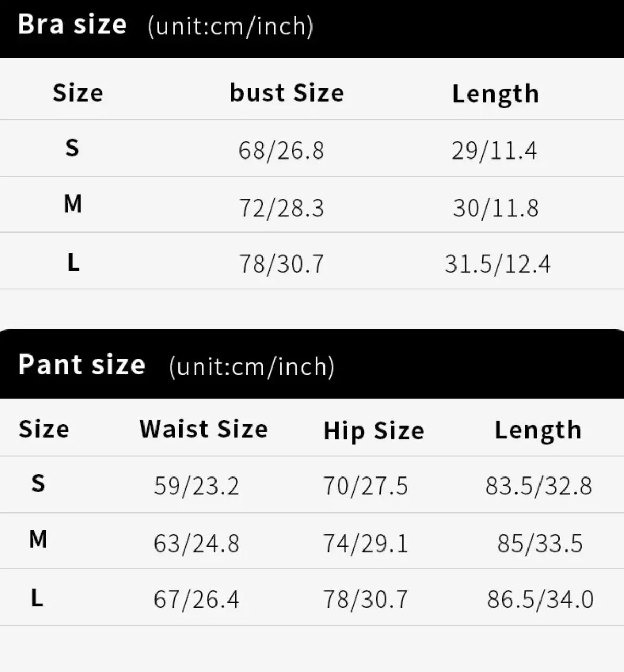This screenshot has height=672, width=624.
Task: Click the bra Length column header
Action: point(496,94)
